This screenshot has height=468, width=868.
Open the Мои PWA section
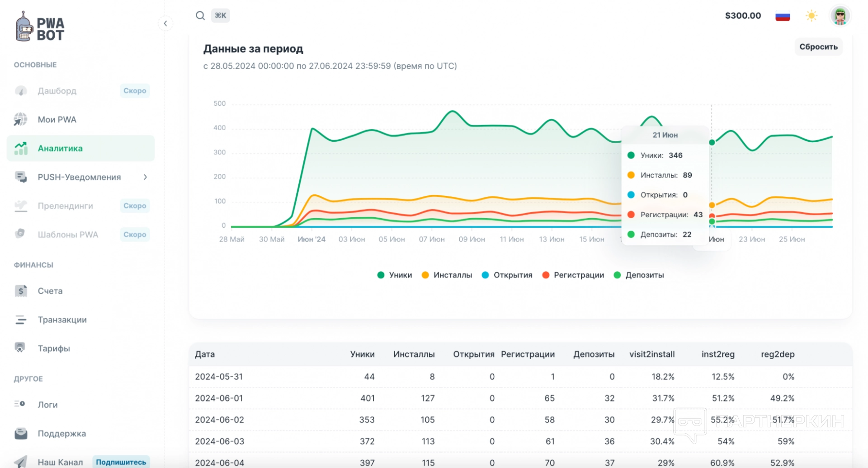[57, 120]
